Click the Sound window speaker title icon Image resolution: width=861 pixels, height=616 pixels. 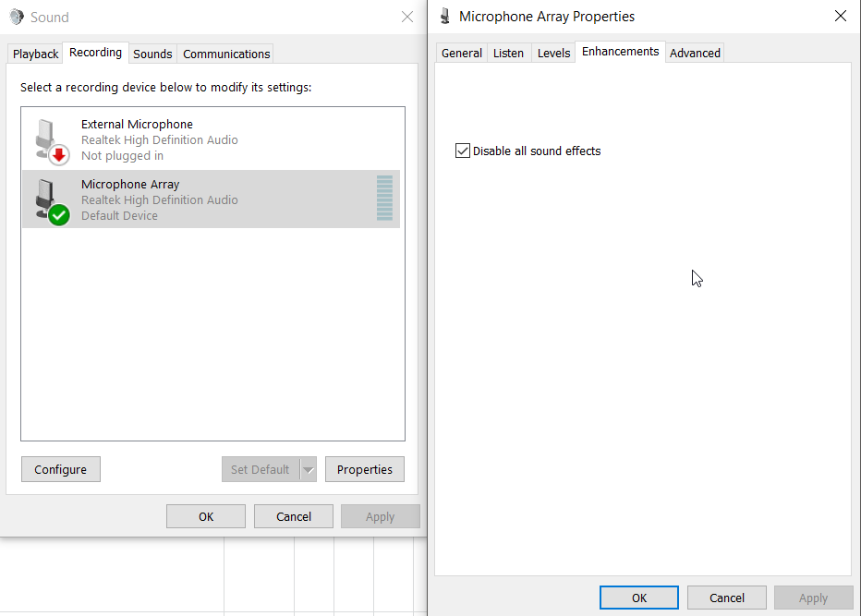coord(17,17)
